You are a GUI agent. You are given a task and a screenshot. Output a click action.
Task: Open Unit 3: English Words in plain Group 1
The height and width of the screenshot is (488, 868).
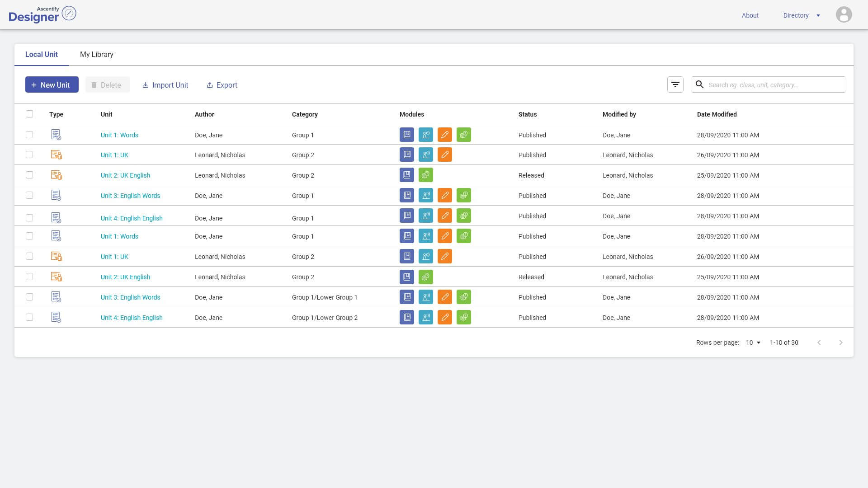[130, 196]
